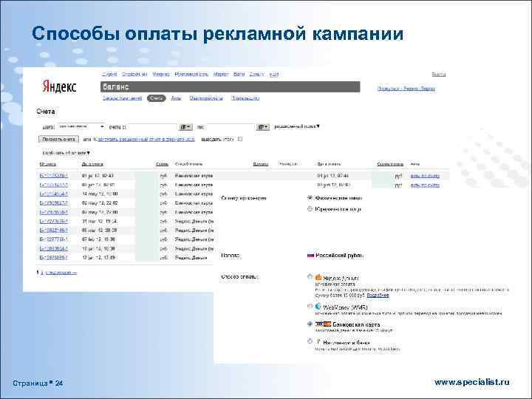This screenshot has width=532, height=399.
Task: Tick the выводить итог checkbox
Action: point(240,139)
